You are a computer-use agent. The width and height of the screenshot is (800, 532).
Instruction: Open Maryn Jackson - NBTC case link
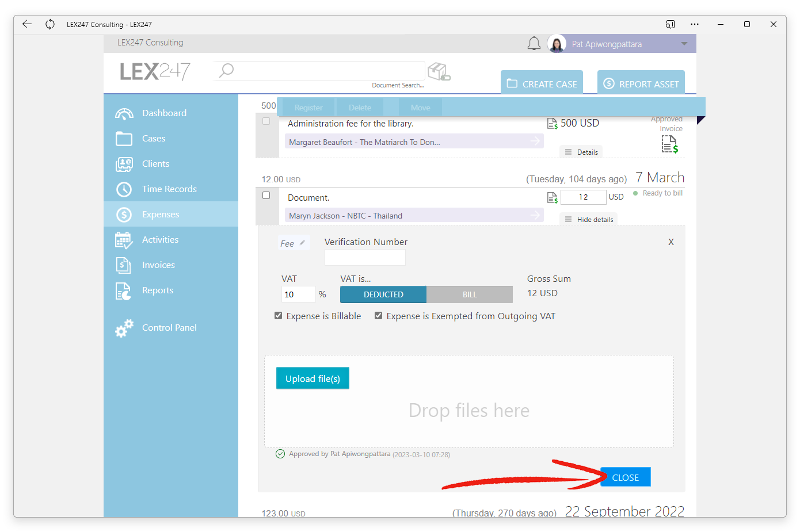(414, 216)
